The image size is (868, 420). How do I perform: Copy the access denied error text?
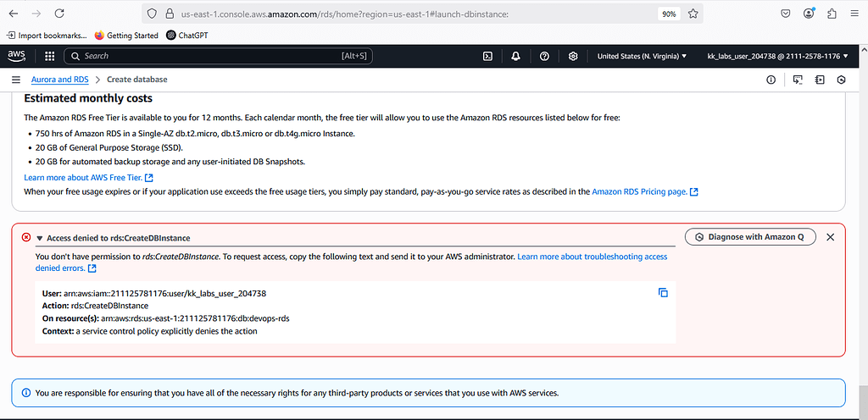tap(663, 293)
